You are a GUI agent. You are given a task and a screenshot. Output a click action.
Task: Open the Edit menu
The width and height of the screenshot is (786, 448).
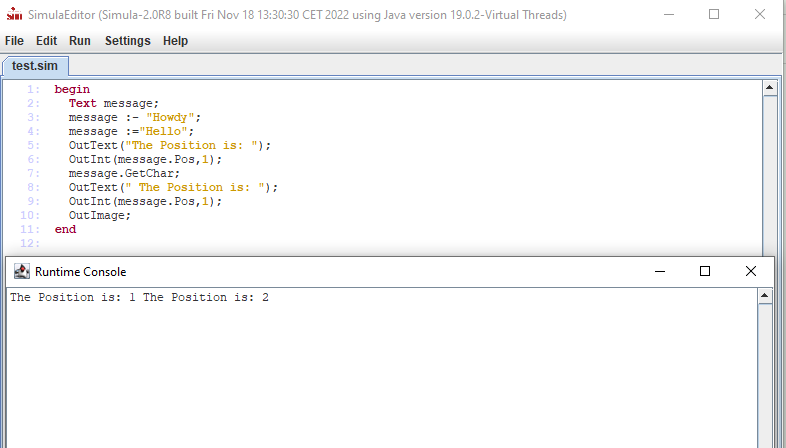tap(46, 41)
